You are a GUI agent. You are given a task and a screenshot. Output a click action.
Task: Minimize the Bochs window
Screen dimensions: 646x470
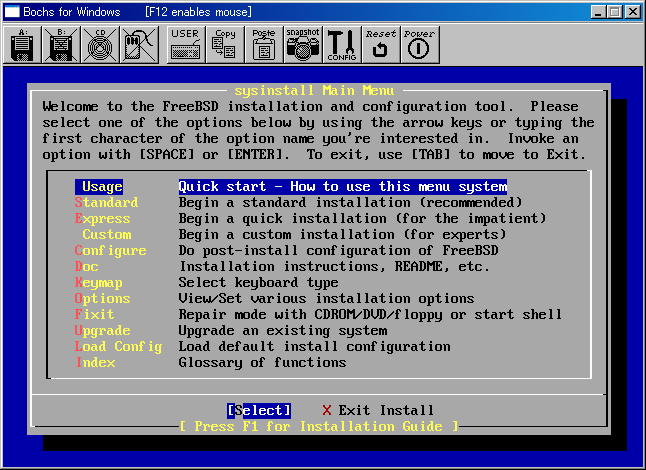(x=598, y=12)
